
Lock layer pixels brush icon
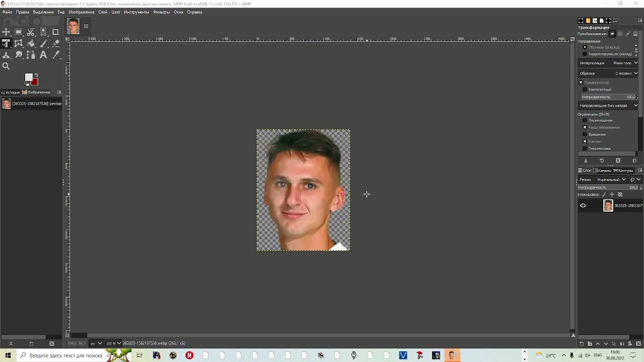point(604,195)
